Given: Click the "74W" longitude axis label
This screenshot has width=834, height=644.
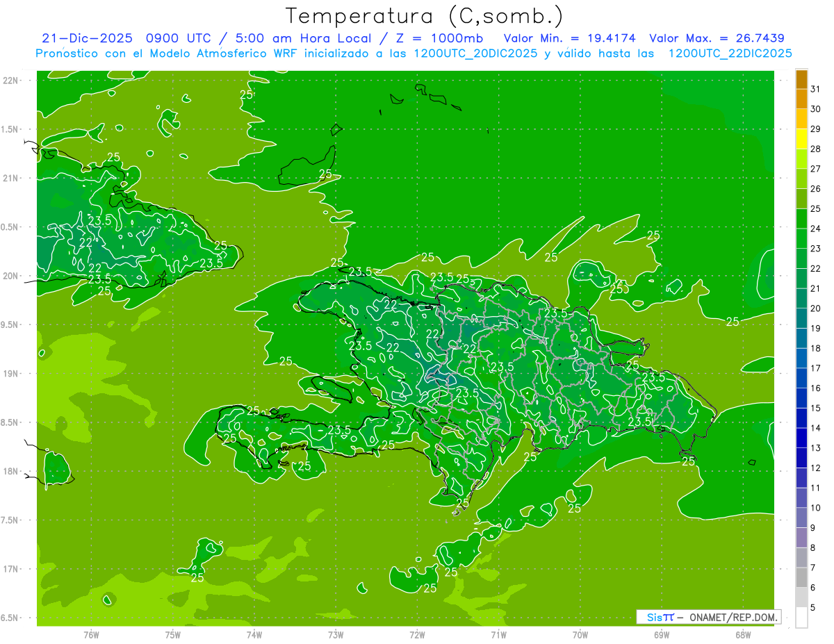Looking at the screenshot, I should click(254, 634).
